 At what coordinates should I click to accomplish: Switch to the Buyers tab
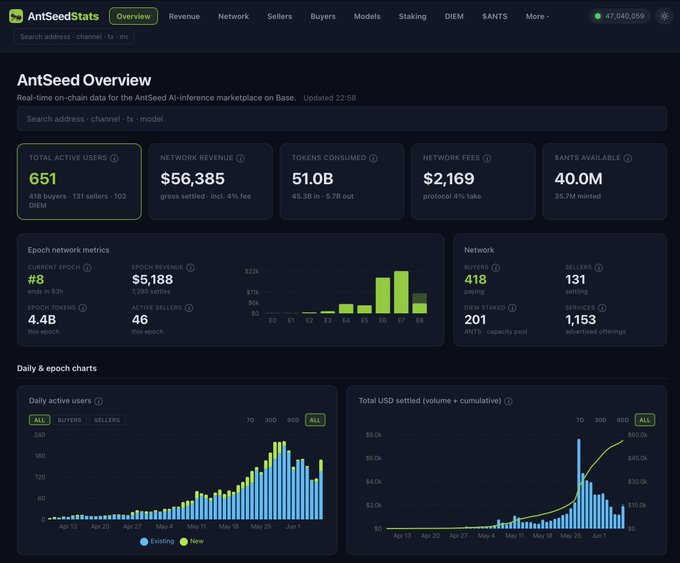323,16
